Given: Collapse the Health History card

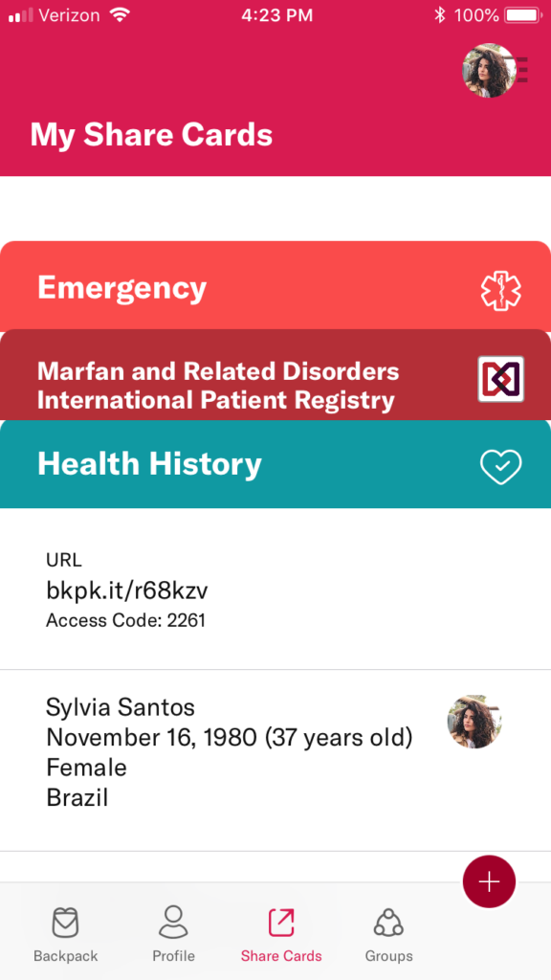Looking at the screenshot, I should [275, 464].
